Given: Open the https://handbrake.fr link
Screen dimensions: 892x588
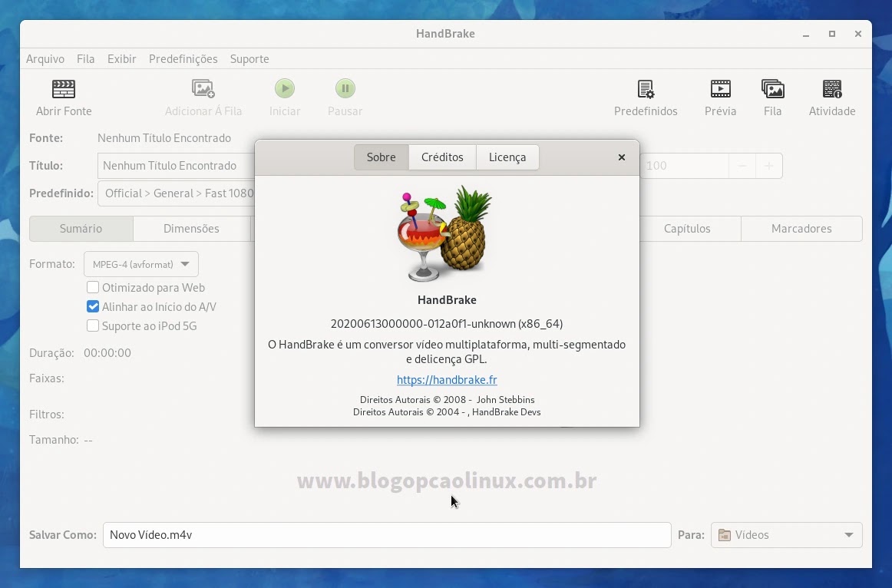Looking at the screenshot, I should tap(447, 380).
